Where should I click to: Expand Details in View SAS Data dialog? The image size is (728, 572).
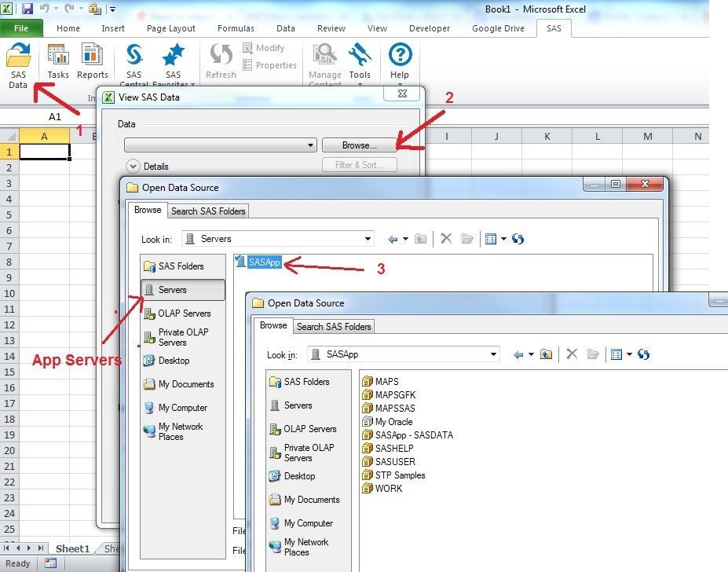(x=133, y=166)
